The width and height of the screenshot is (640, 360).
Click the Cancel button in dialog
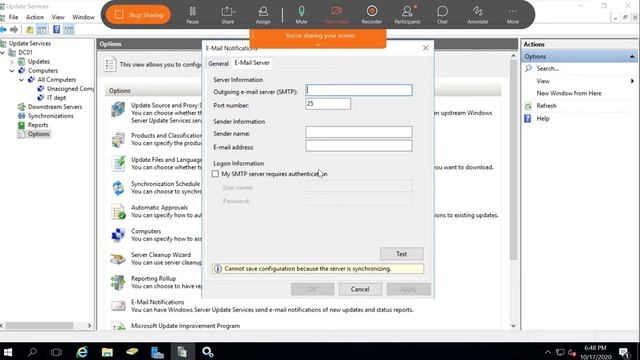360,289
